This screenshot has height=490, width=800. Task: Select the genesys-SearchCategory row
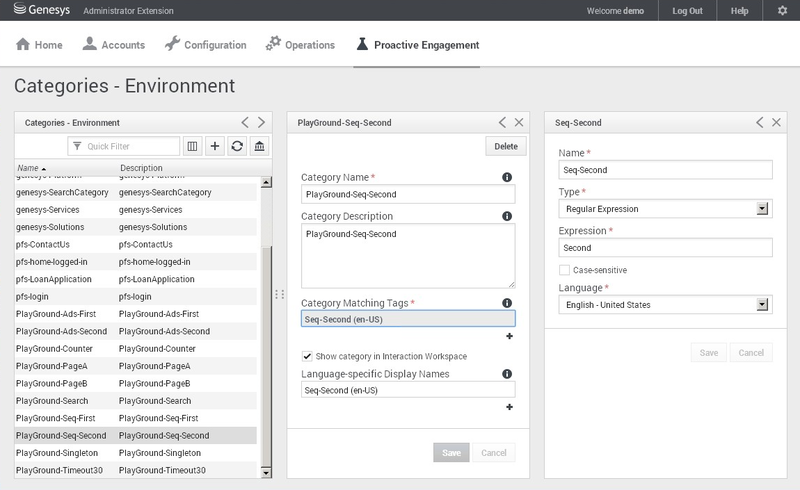point(136,192)
